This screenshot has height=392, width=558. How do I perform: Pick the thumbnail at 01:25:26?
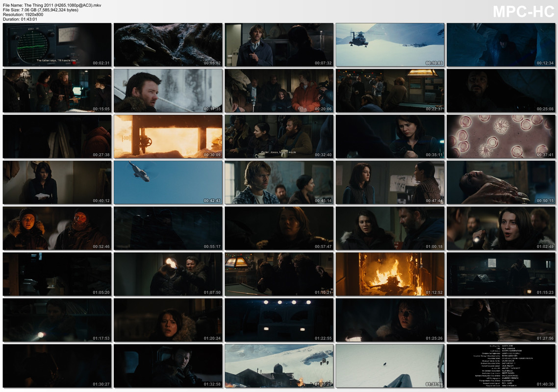pyautogui.click(x=390, y=320)
